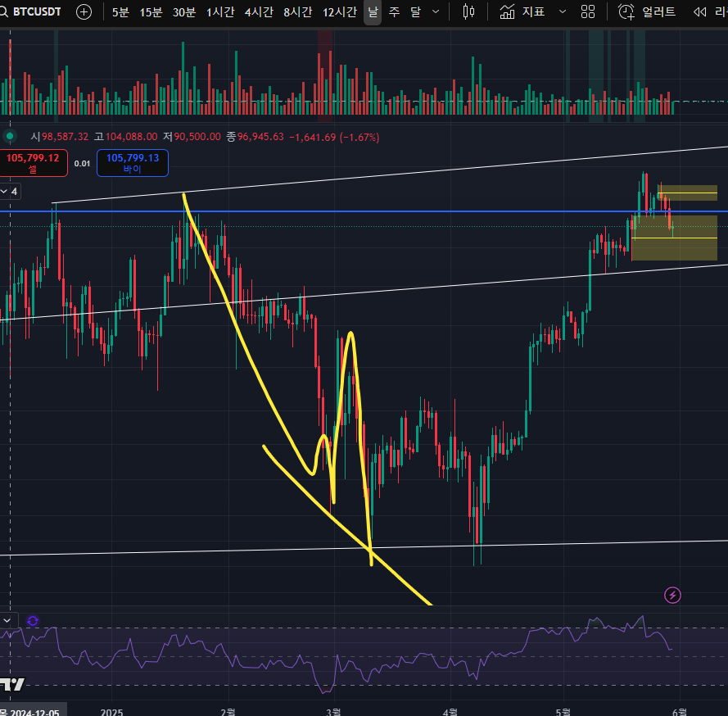Click the change value −1,641.69 (−1.67%)

(334, 138)
